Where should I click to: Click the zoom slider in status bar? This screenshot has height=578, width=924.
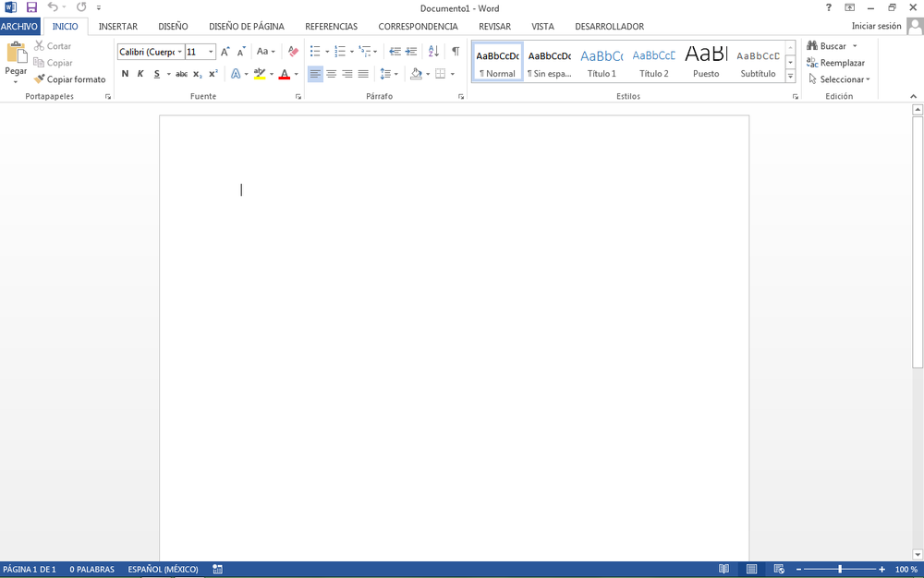840,570
